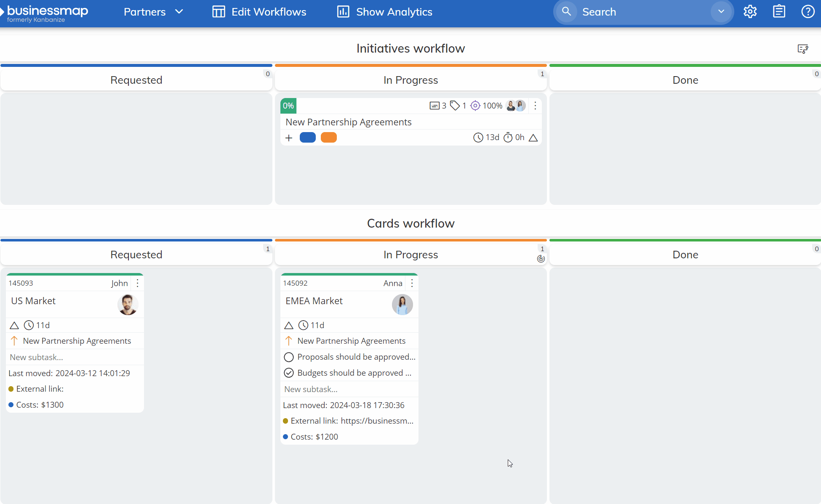Click the plus icon on initiative card
Image resolution: width=821 pixels, height=504 pixels.
tap(289, 138)
